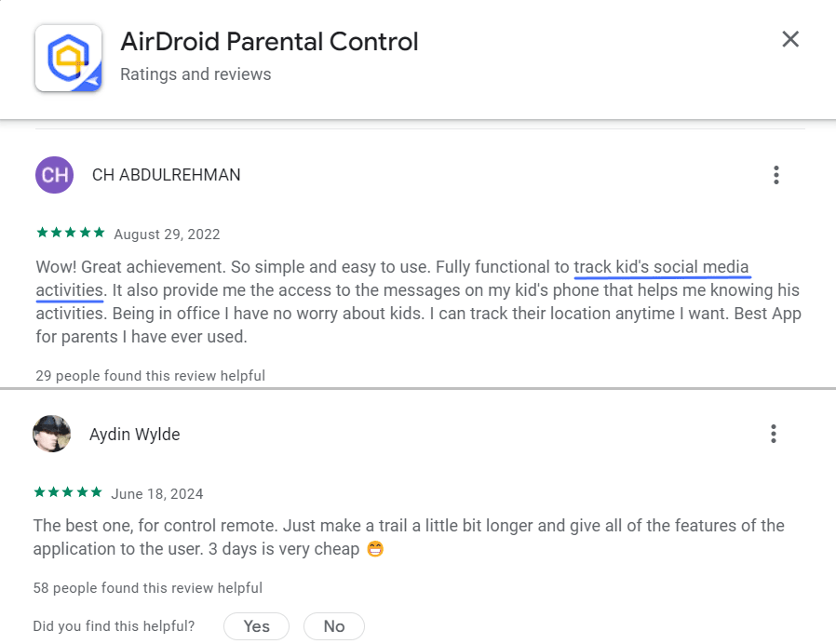Click the first star of CH ABDULREHMAN's rating

click(x=40, y=232)
